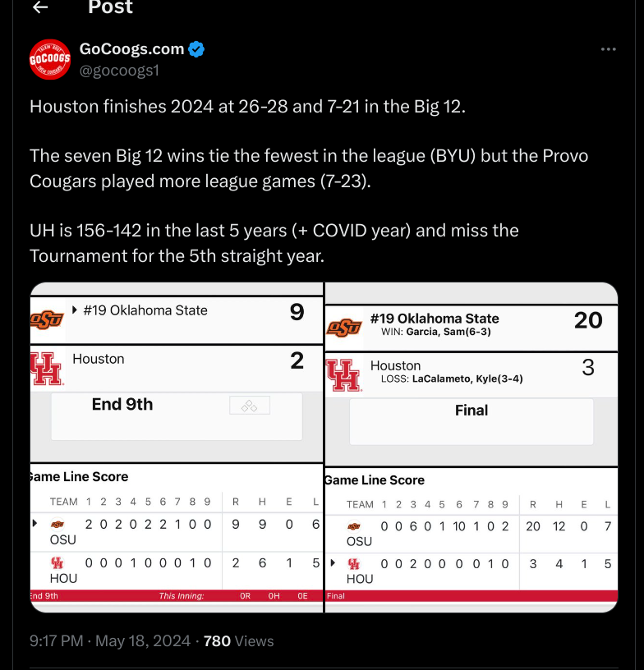Viewport: 644px width, 670px height.
Task: Click the 780 Views count
Action: [238, 641]
